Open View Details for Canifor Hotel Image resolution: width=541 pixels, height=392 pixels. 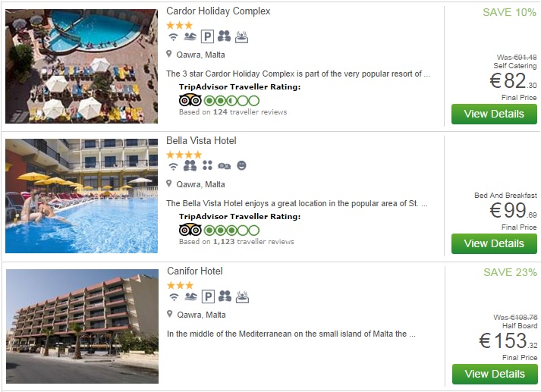(494, 374)
